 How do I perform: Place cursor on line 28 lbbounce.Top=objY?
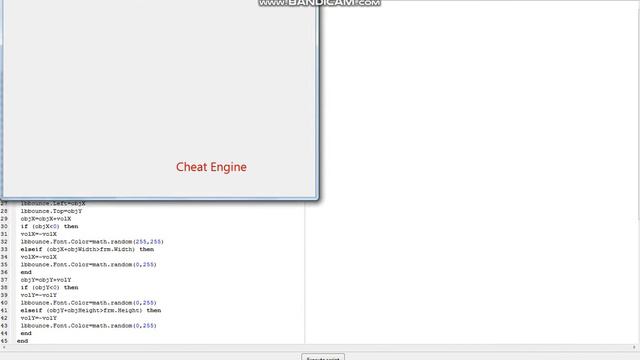click(x=51, y=211)
